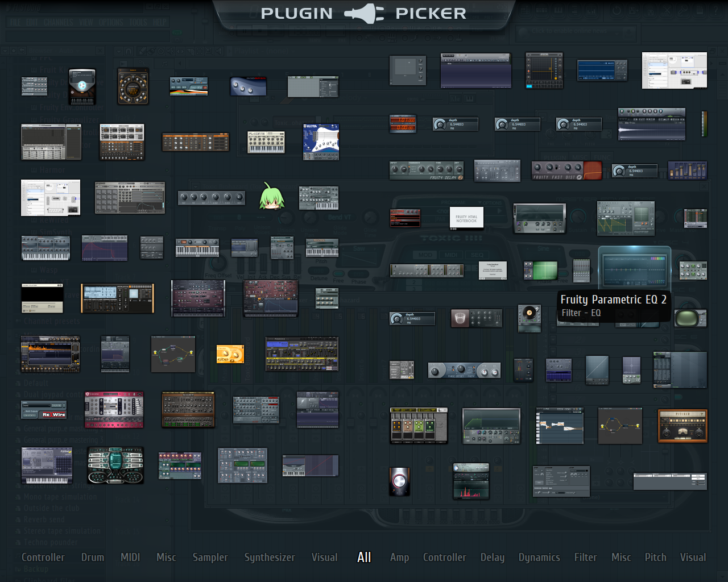Pick the Fruity WaveShaper diagonal-line thumbnail
Viewport: 728px width, 582px height.
597,371
